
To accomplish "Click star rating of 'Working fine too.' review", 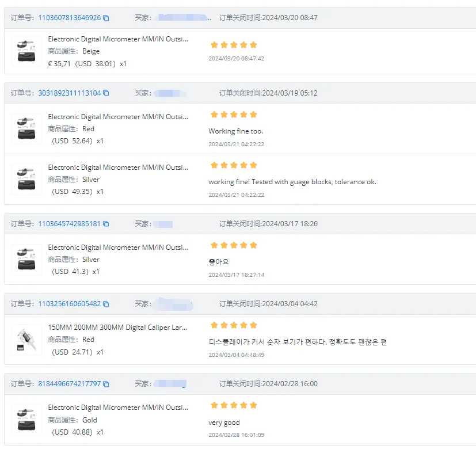I will pos(234,115).
